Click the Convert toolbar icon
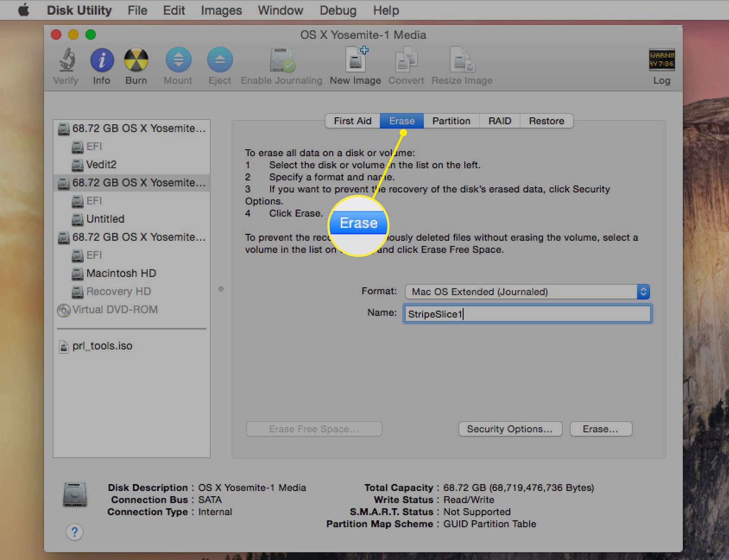729x560 pixels. pos(406,60)
